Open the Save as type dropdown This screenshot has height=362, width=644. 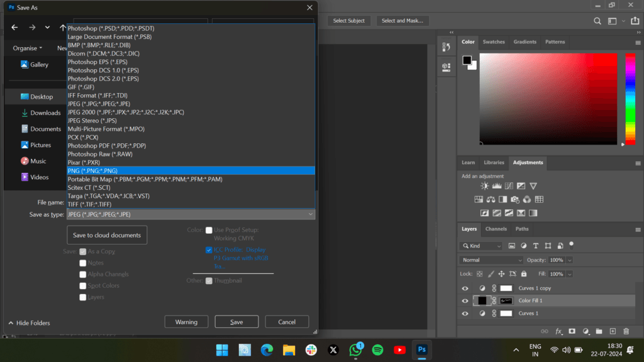click(x=191, y=214)
